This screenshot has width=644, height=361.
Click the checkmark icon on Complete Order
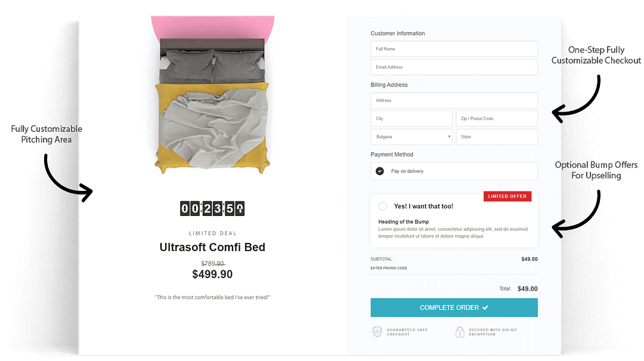pyautogui.click(x=485, y=307)
